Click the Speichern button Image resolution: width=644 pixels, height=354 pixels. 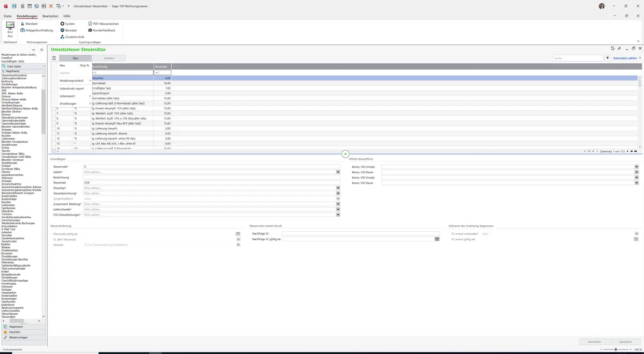625,342
